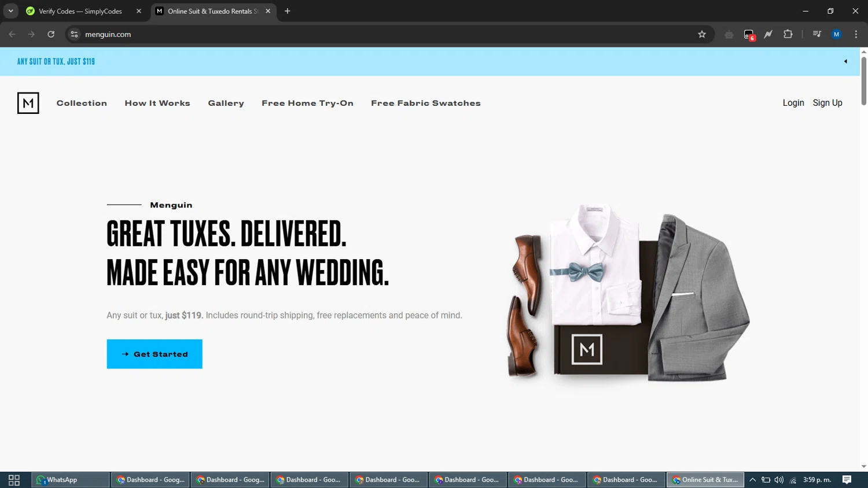Open Free Fabric Swatches
Image resolution: width=868 pixels, height=488 pixels.
click(x=426, y=103)
